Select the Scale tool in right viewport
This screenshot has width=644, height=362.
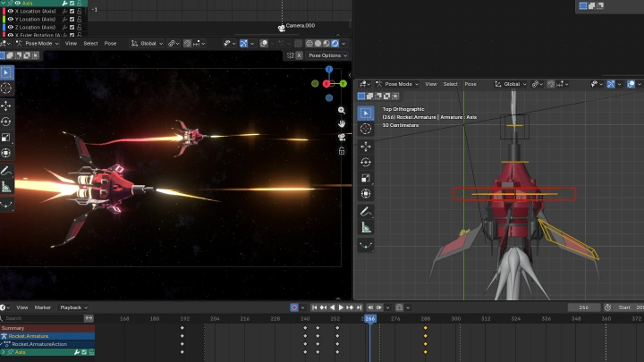366,178
